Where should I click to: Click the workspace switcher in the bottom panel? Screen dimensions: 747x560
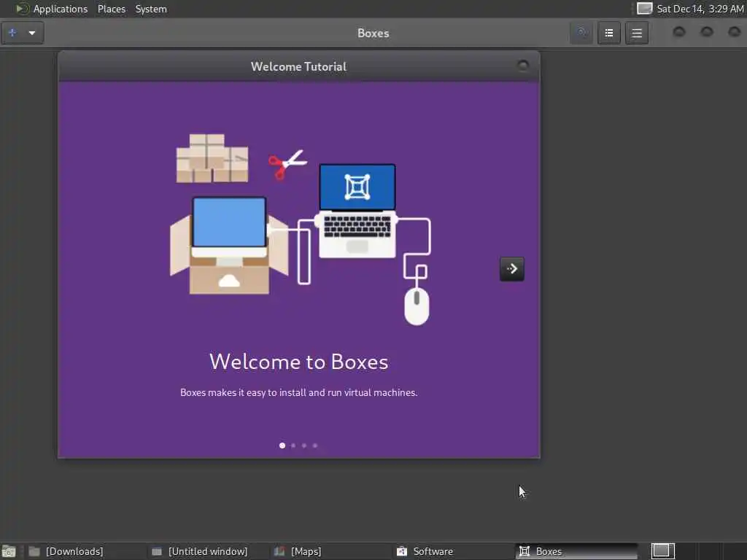click(662, 551)
